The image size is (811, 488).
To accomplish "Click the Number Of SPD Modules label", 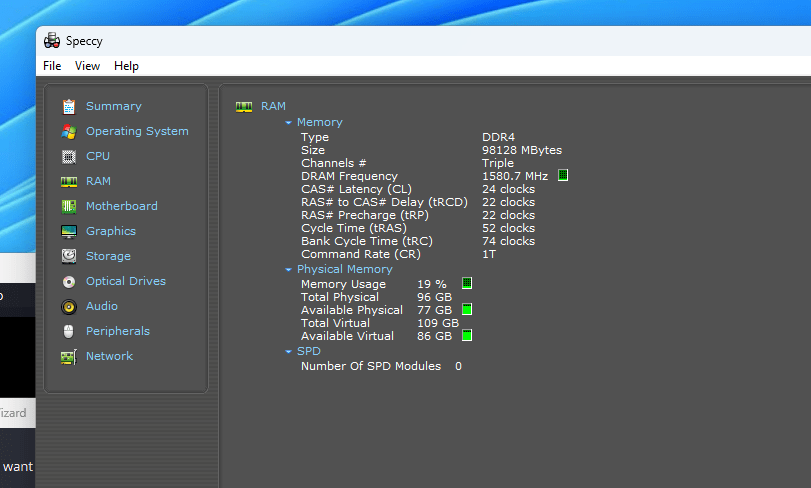I will coord(371,366).
